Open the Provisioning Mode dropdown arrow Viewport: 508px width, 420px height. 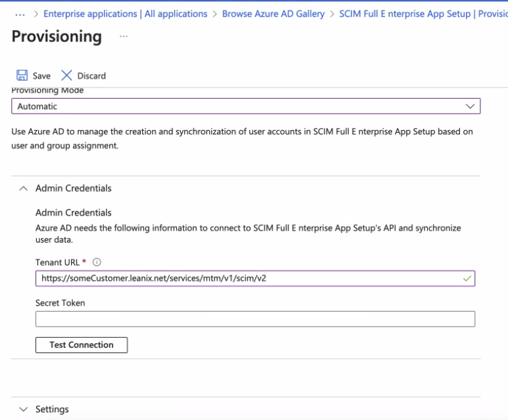[470, 106]
